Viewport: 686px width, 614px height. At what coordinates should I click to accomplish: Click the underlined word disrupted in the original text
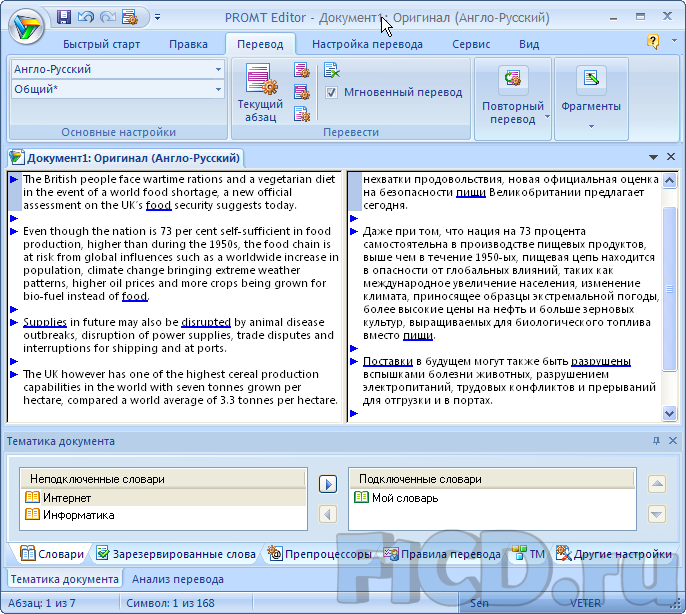point(206,323)
